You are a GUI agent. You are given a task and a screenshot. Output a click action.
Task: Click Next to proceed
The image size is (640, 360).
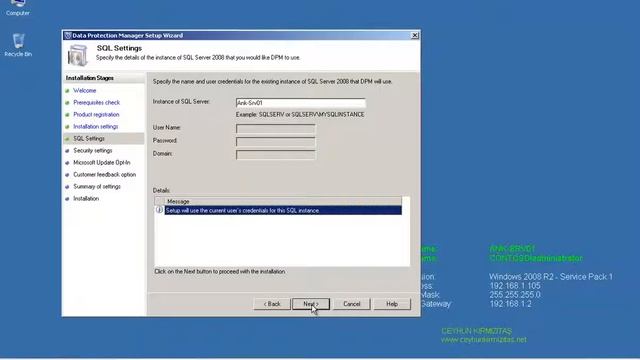click(x=311, y=304)
